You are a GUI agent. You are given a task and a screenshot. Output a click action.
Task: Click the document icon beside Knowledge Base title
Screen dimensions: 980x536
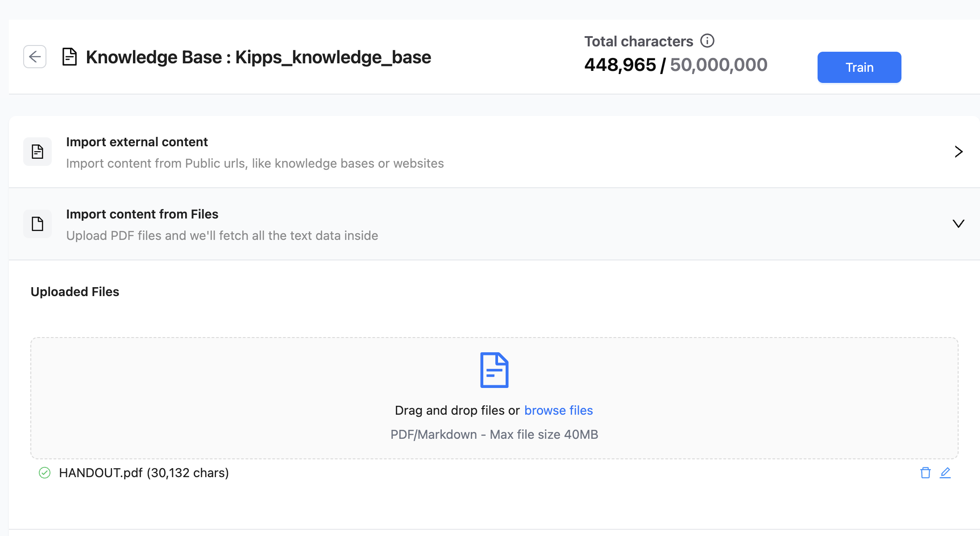(70, 57)
